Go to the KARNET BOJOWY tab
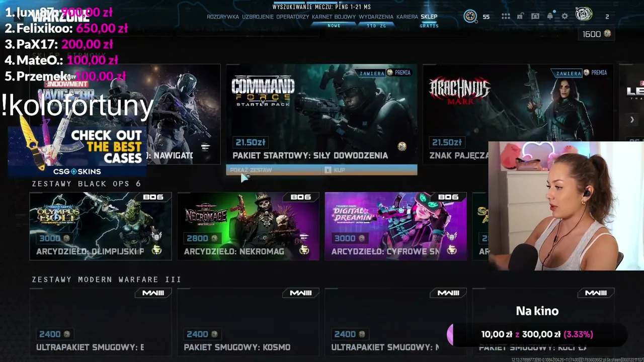This screenshot has height=362, width=644. tap(334, 17)
